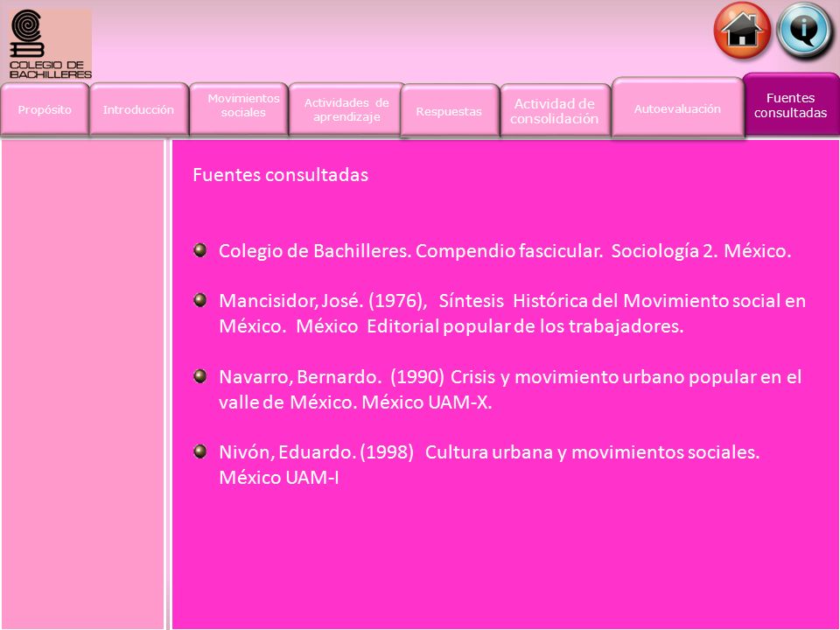Go to the Movimientos sociales tab
The width and height of the screenshot is (840, 630).
tap(238, 108)
